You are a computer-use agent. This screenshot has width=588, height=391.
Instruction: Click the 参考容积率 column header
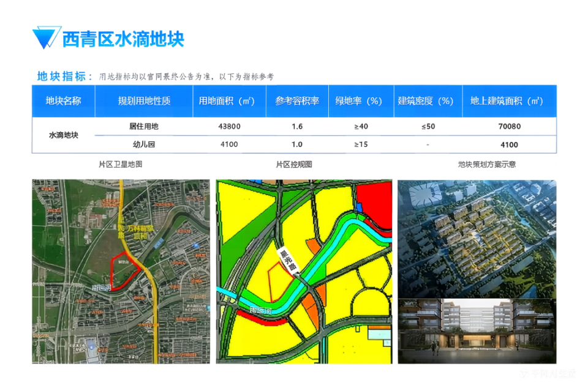[298, 101]
